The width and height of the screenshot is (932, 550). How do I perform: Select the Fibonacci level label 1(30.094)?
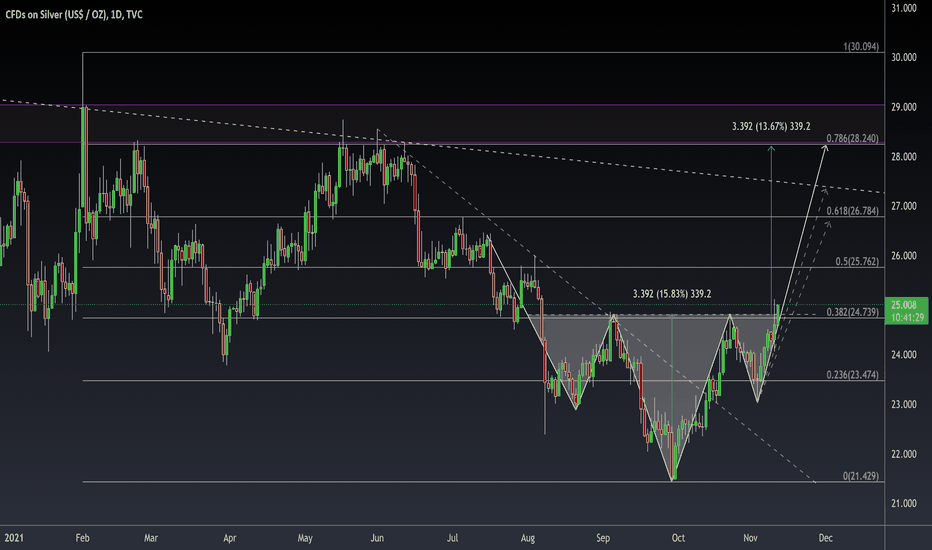(861, 46)
